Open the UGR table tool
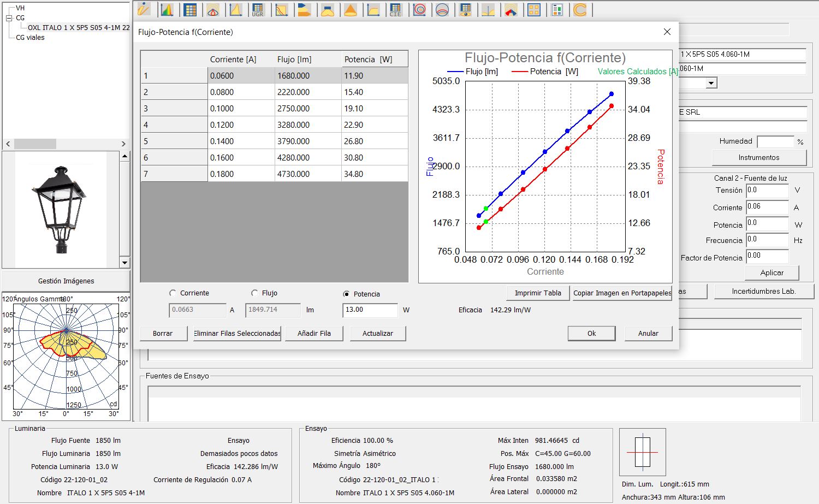This screenshot has width=819, height=504. 258,10
